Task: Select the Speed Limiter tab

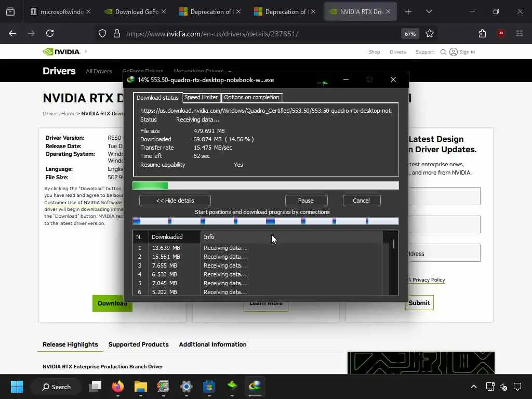Action: pos(201,97)
